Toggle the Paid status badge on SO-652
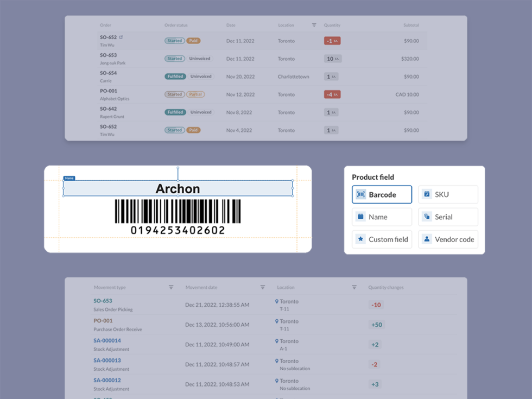Viewport: 532px width, 399px height. point(194,41)
